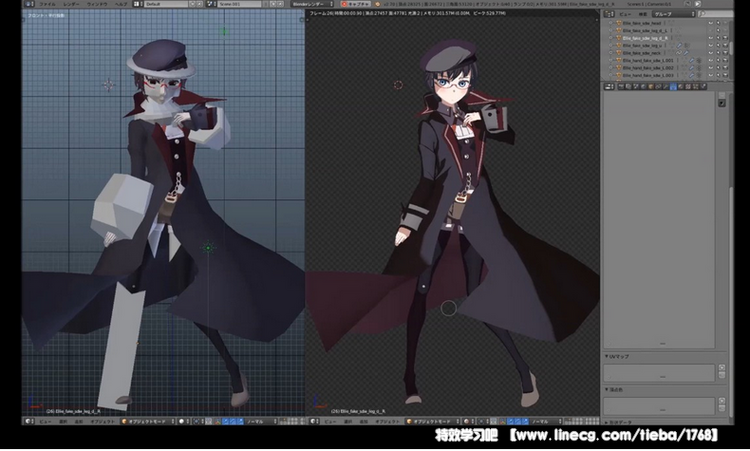Open the ヘルプ menu
The width and height of the screenshot is (750, 451).
point(121,4)
